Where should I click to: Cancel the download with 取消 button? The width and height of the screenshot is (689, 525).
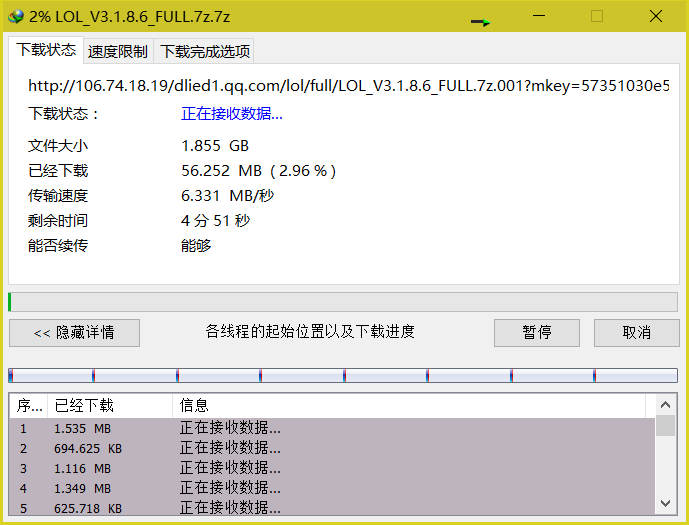[x=637, y=333]
